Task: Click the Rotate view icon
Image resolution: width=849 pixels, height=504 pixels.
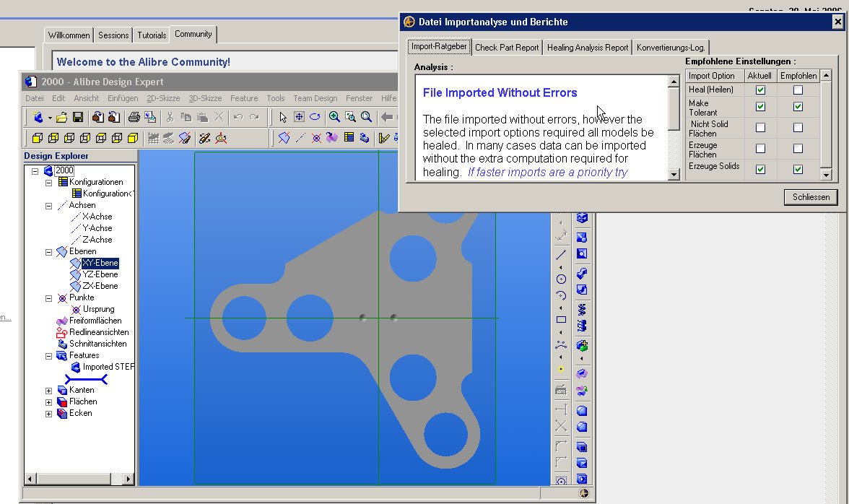Action: (315, 117)
